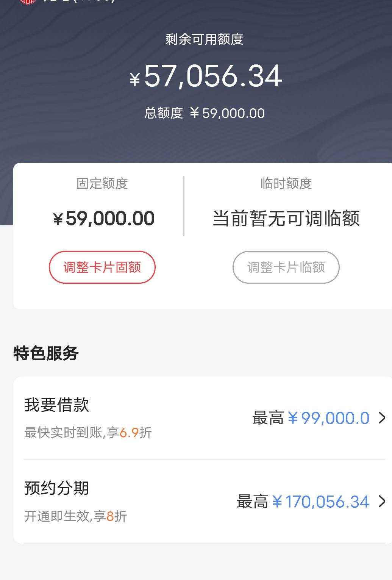
Task: Tap the fixed limit ¥59,000.00 amount
Action: (x=103, y=219)
